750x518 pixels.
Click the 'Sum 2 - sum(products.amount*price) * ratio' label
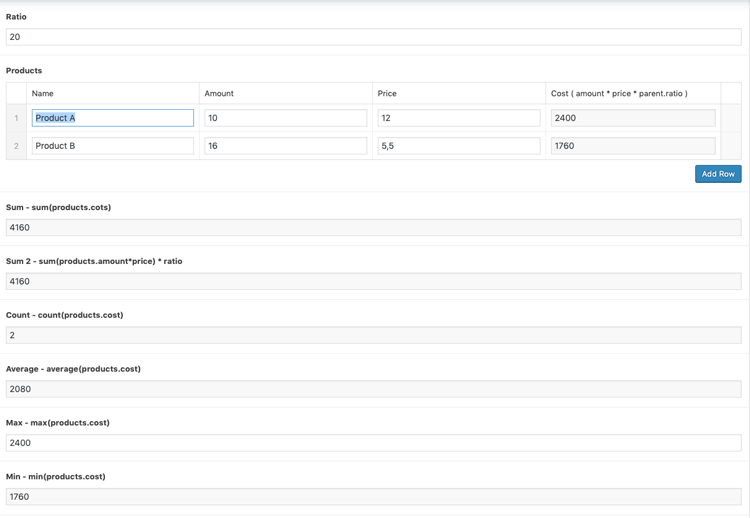pos(94,261)
